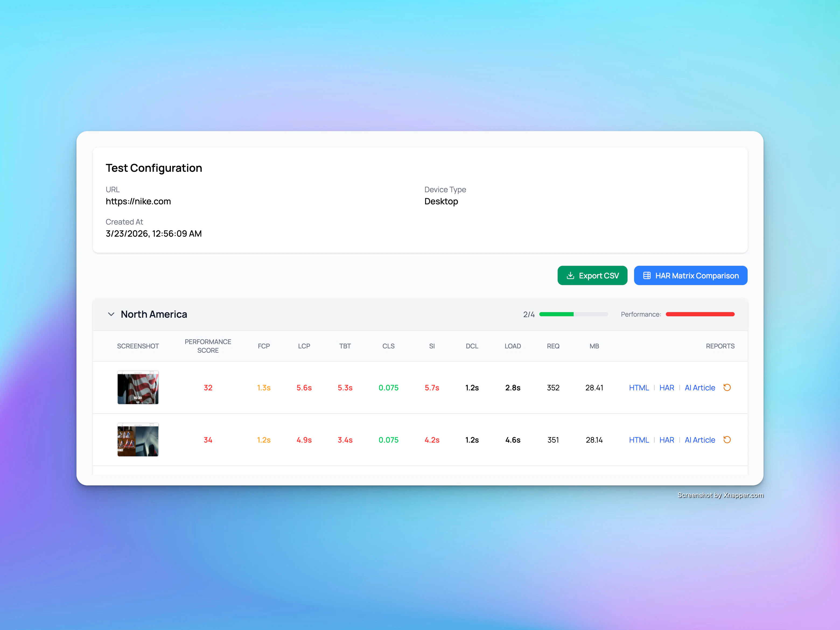Click download icon on Export CSV button
This screenshot has width=840, height=630.
570,276
